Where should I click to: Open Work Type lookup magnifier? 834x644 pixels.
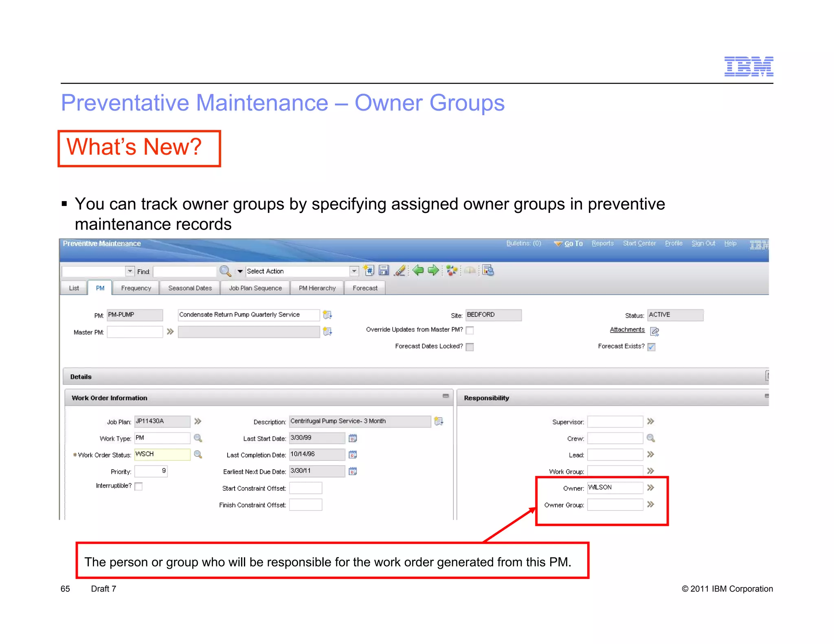(x=198, y=438)
